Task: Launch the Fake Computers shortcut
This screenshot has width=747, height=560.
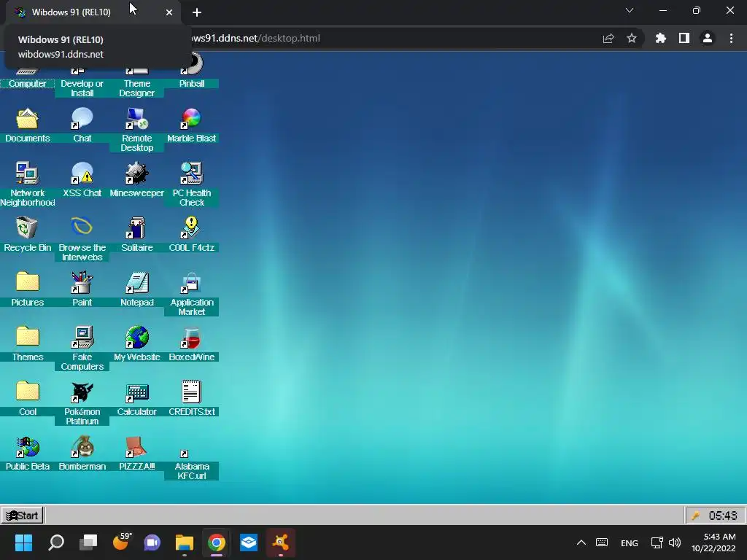Action: (82, 338)
